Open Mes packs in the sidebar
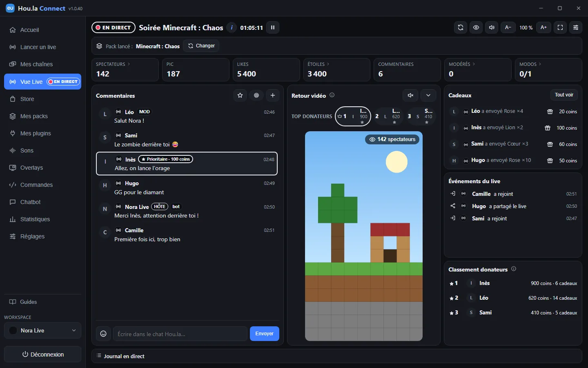 pyautogui.click(x=42, y=116)
